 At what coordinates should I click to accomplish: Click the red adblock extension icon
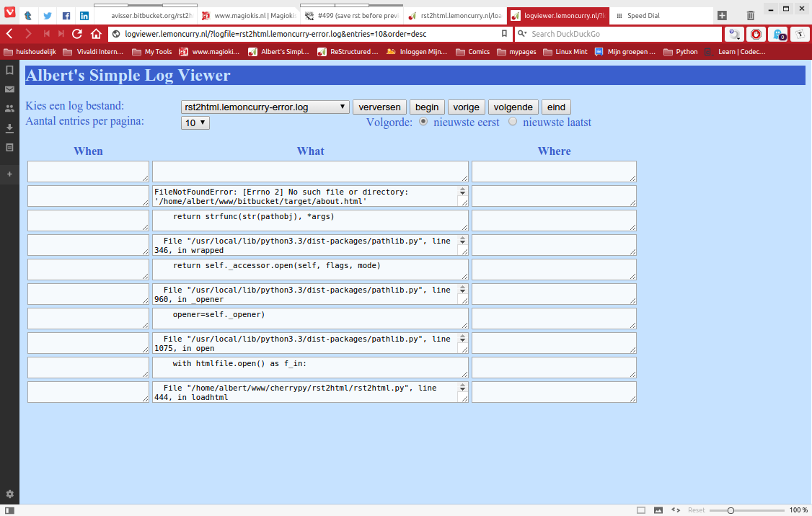coord(756,34)
